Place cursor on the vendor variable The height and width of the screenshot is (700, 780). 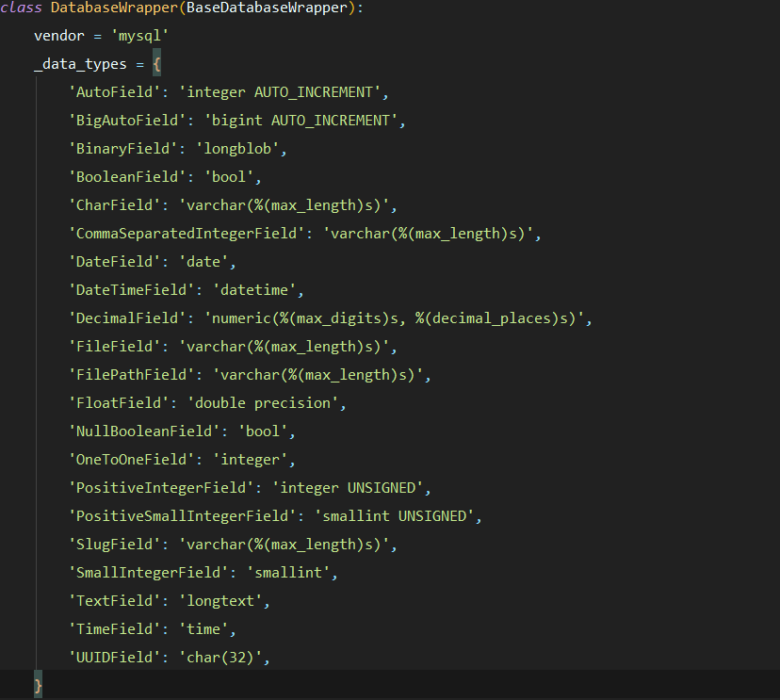click(x=58, y=36)
